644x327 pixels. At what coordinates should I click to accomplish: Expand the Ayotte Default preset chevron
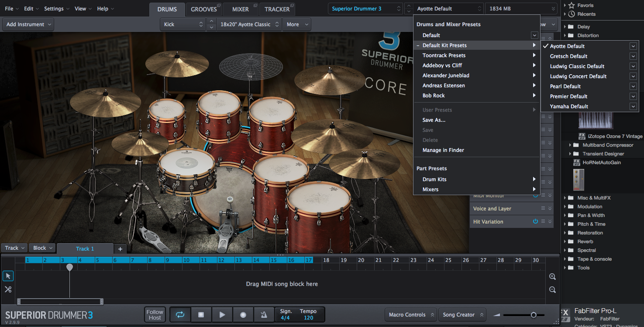tap(633, 46)
